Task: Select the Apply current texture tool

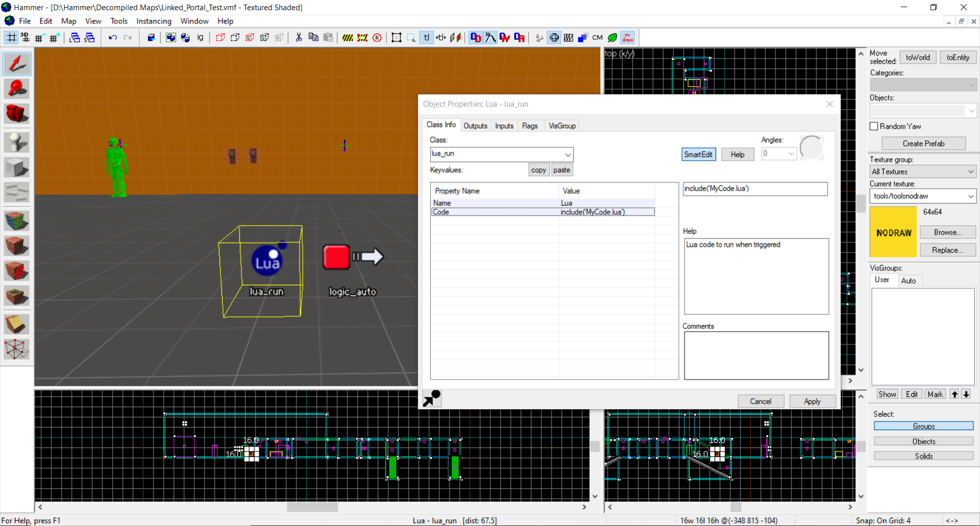Action: point(17,246)
